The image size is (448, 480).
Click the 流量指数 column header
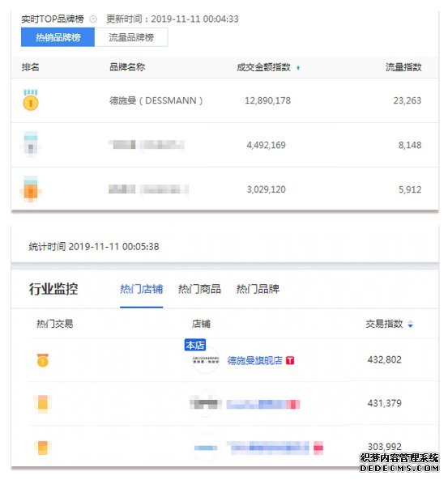pos(403,67)
